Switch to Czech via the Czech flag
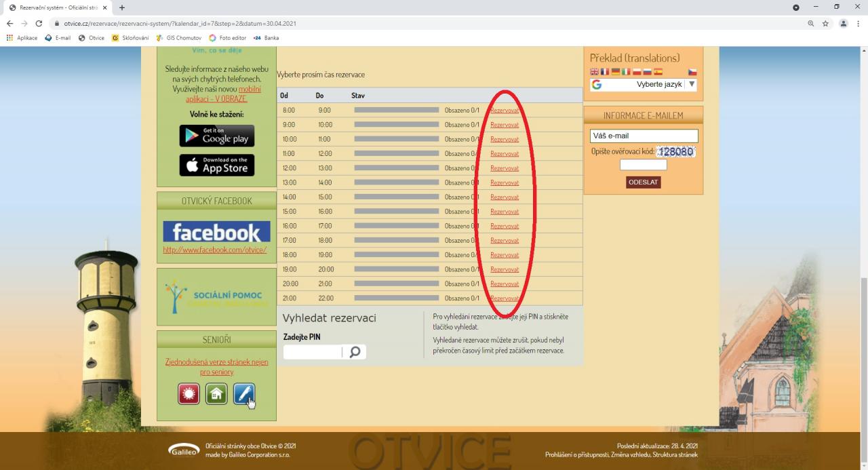This screenshot has height=470, width=868. [692, 72]
